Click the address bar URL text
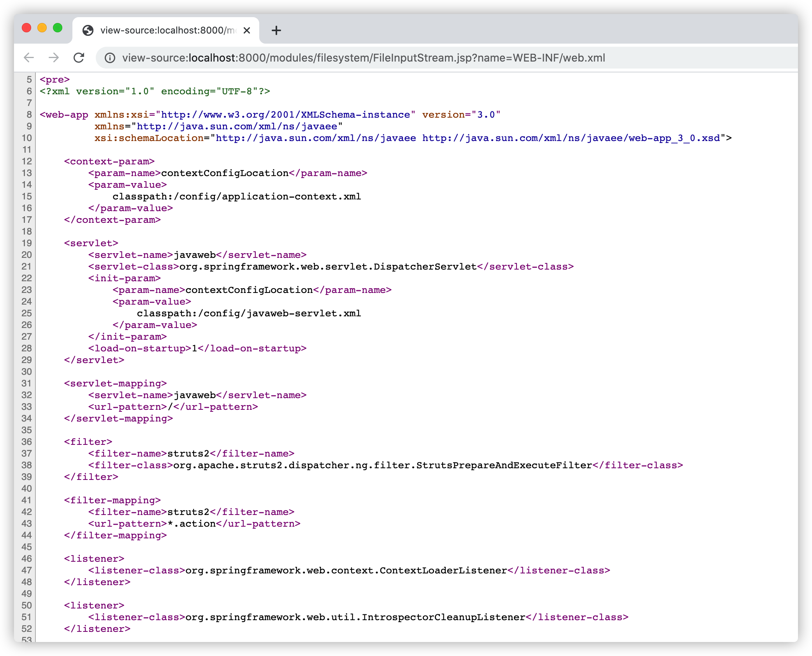 pos(364,58)
